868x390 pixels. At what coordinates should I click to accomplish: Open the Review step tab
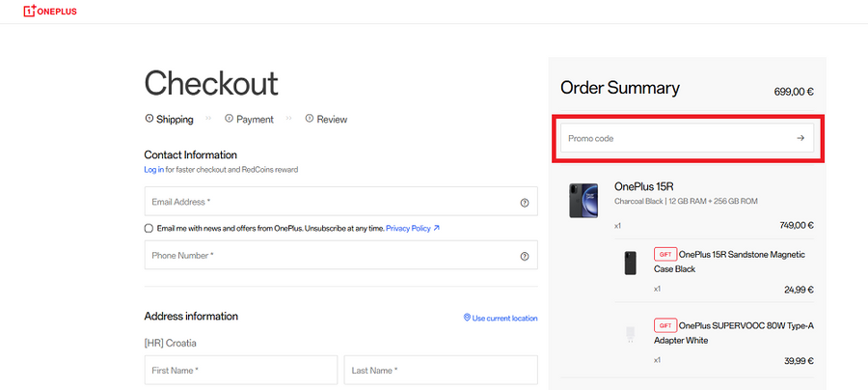[x=332, y=120]
